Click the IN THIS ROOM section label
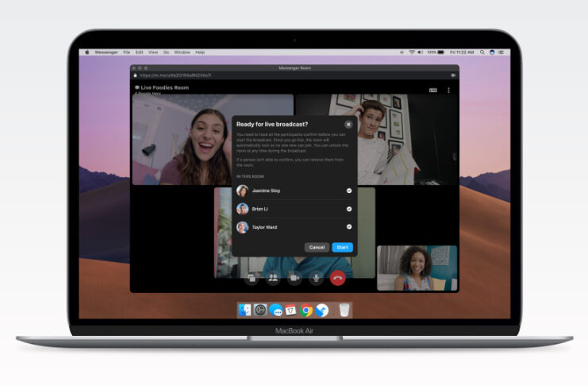Image resolution: width=588 pixels, height=386 pixels. coord(250,176)
